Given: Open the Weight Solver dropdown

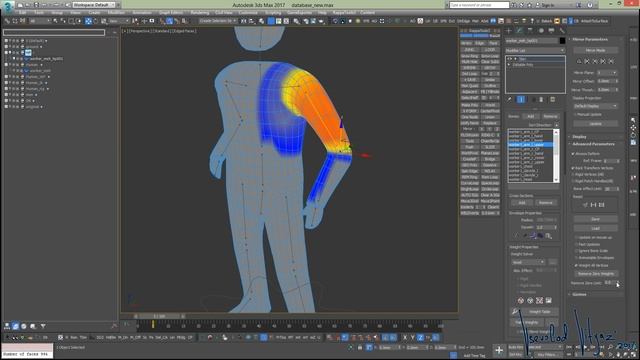Looking at the screenshot, I should (528, 262).
